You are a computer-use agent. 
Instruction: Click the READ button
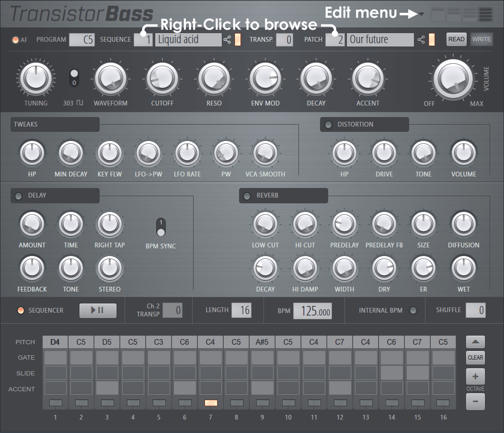pos(457,39)
